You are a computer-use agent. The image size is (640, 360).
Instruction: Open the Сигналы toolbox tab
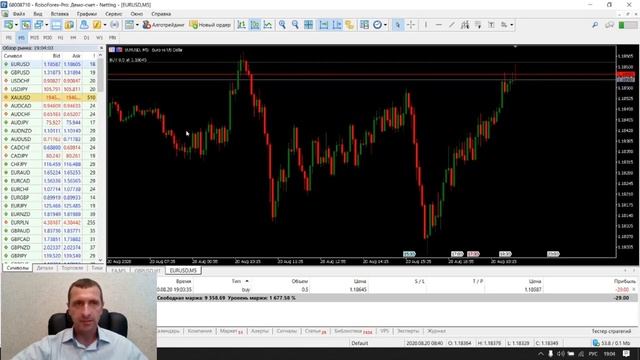coord(287,331)
